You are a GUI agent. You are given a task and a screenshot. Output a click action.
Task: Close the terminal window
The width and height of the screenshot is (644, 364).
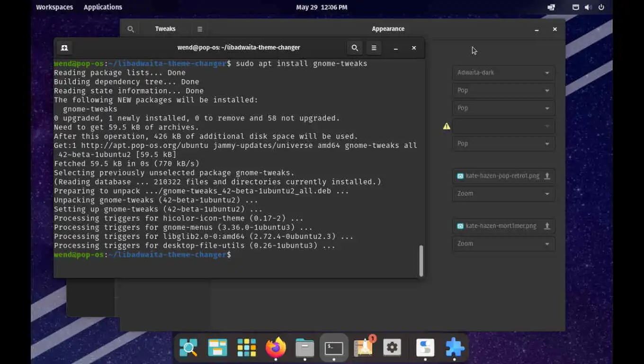(414, 48)
